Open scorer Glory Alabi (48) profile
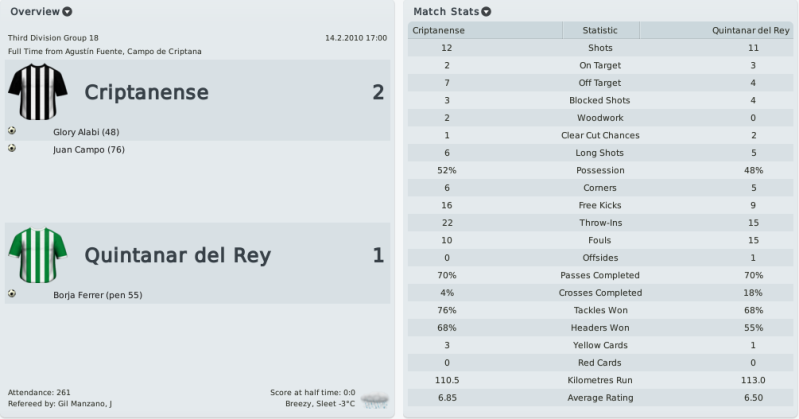This screenshot has width=799, height=419. pyautogui.click(x=86, y=132)
